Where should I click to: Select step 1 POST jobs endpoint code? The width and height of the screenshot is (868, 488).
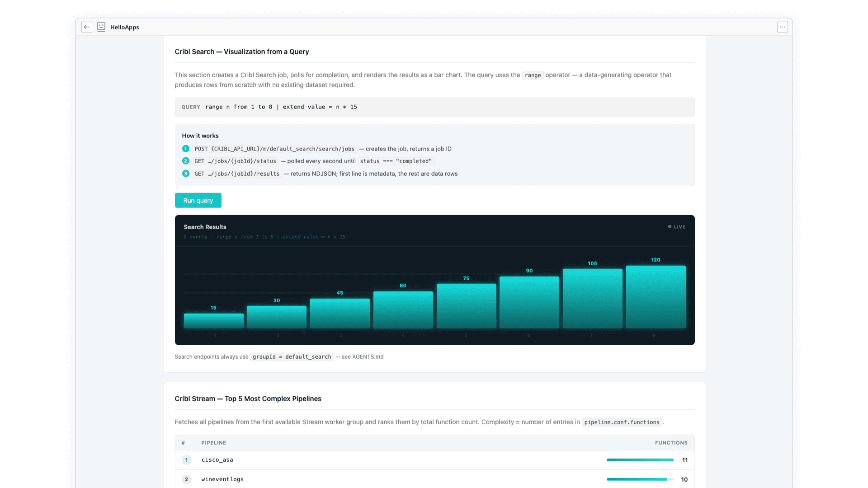(x=274, y=149)
